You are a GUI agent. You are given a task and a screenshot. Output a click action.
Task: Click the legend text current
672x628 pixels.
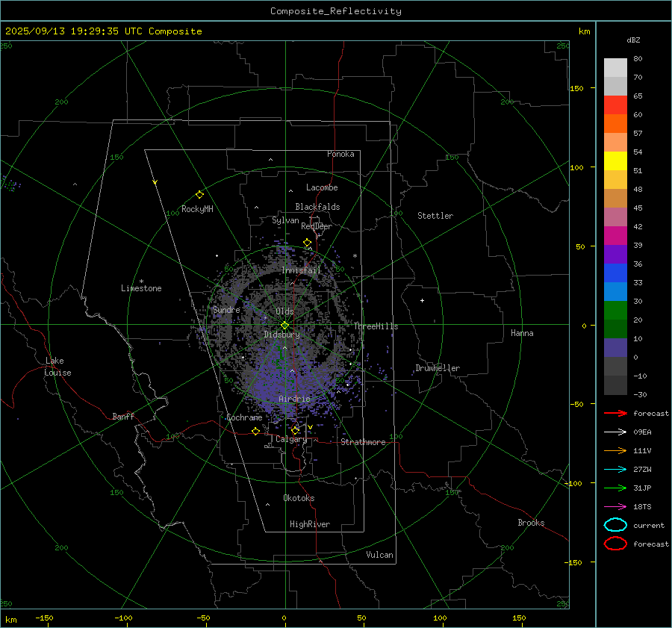coord(649,526)
